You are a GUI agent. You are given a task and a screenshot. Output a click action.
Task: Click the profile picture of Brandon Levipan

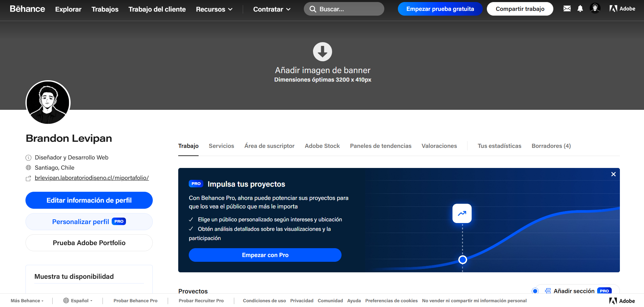coord(48,103)
